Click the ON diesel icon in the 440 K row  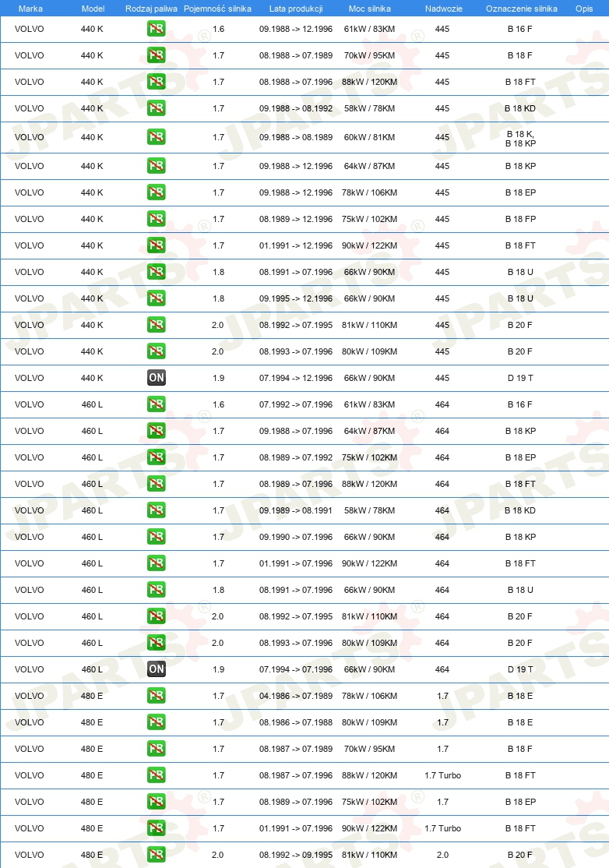[157, 378]
